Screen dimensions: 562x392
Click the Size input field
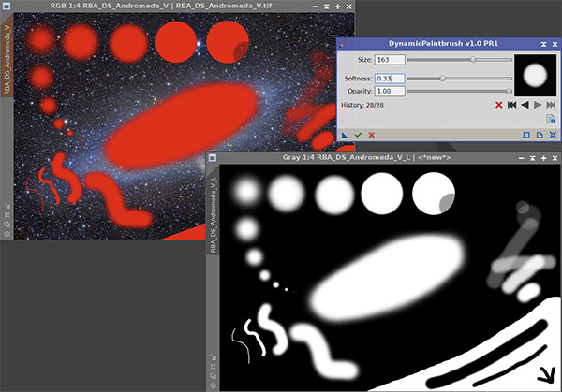[389, 60]
